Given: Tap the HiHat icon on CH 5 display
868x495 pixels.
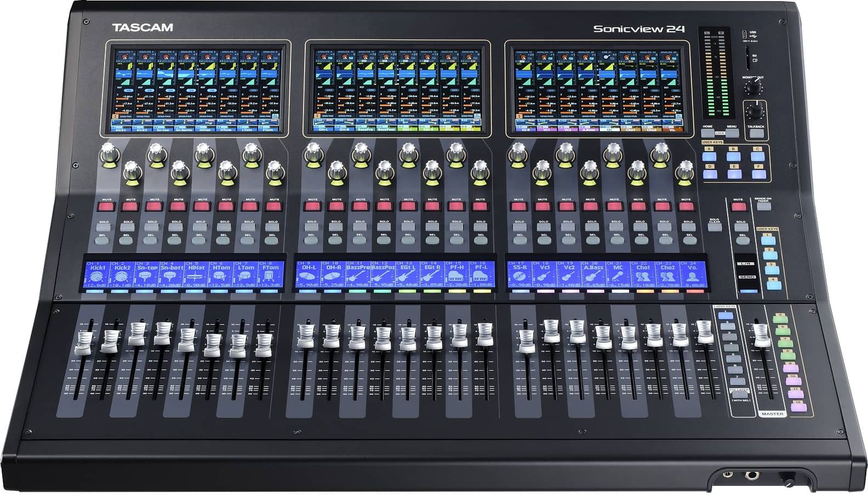Looking at the screenshot, I should (x=196, y=276).
